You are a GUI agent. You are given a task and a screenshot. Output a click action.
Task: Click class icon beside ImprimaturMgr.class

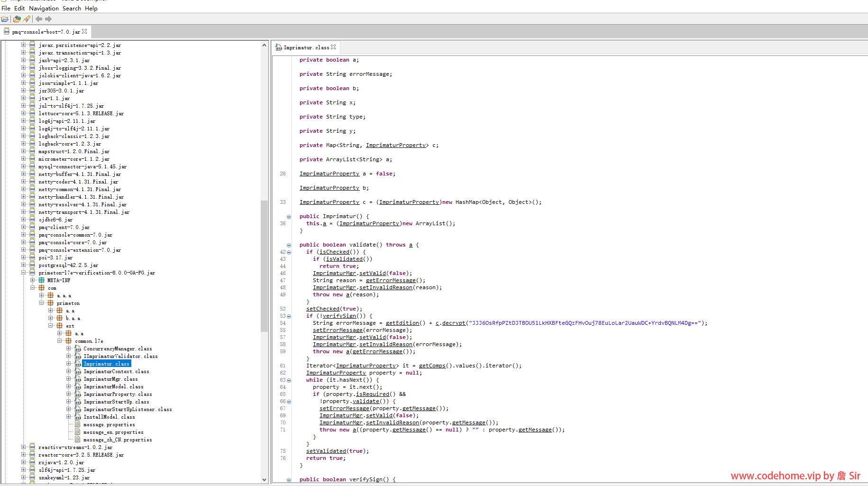click(x=78, y=379)
